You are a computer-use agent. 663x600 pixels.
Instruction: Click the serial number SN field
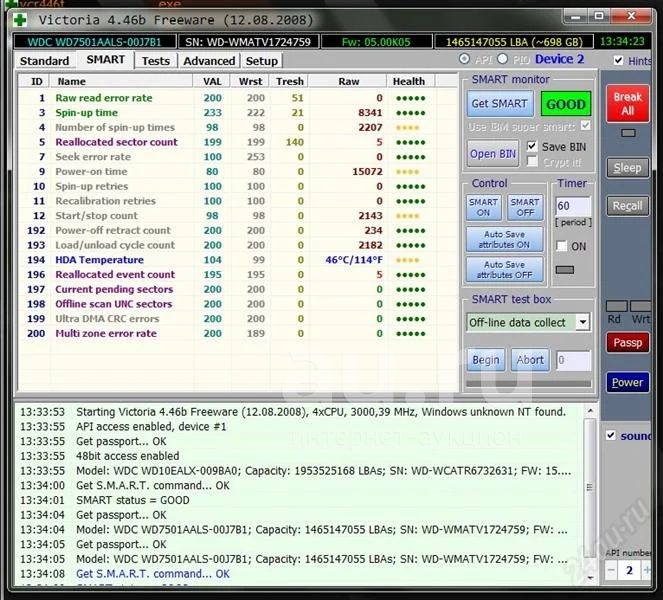[248, 42]
